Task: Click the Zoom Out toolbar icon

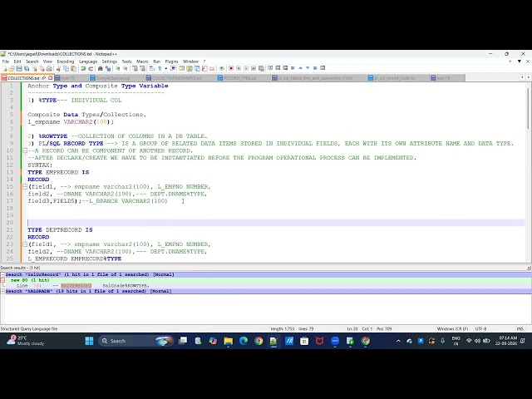Action: pyautogui.click(x=126, y=68)
